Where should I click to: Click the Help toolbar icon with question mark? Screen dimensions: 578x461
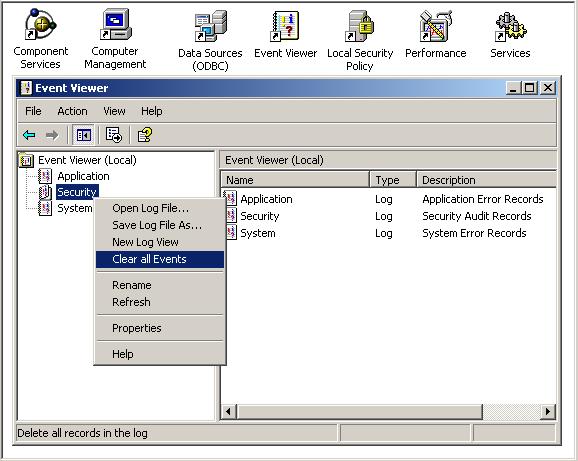144,135
